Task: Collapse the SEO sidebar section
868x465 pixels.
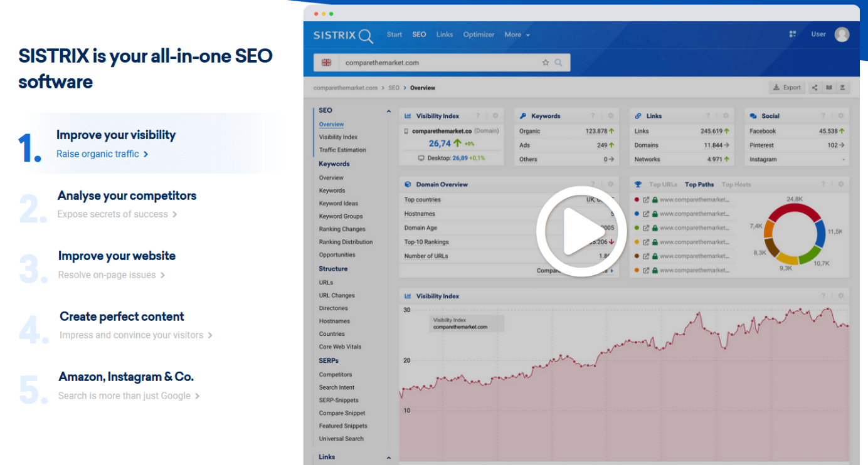Action: [389, 110]
